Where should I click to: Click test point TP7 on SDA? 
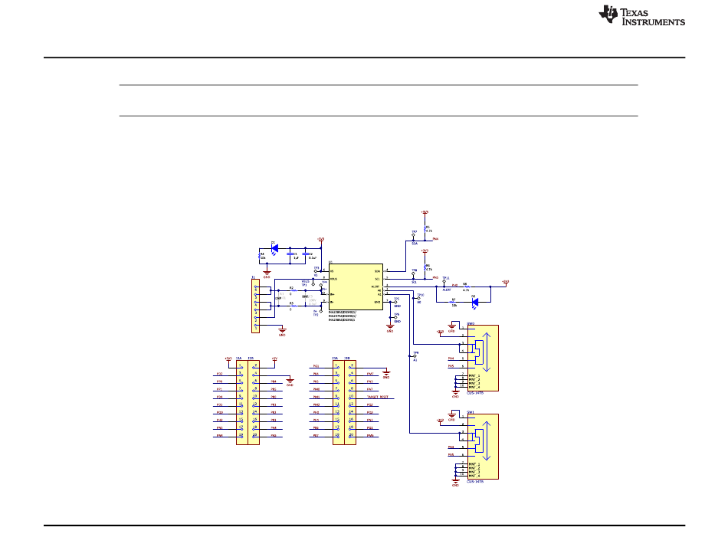pos(414,236)
